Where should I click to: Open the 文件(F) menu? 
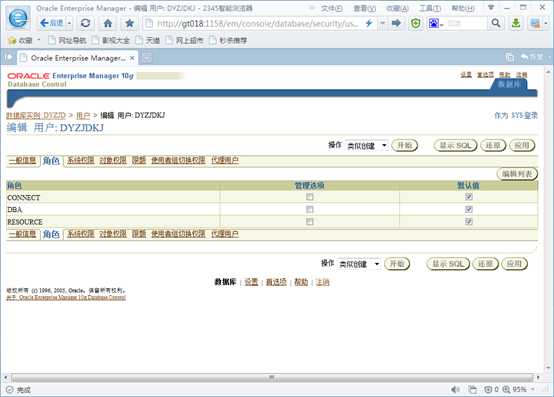(331, 8)
